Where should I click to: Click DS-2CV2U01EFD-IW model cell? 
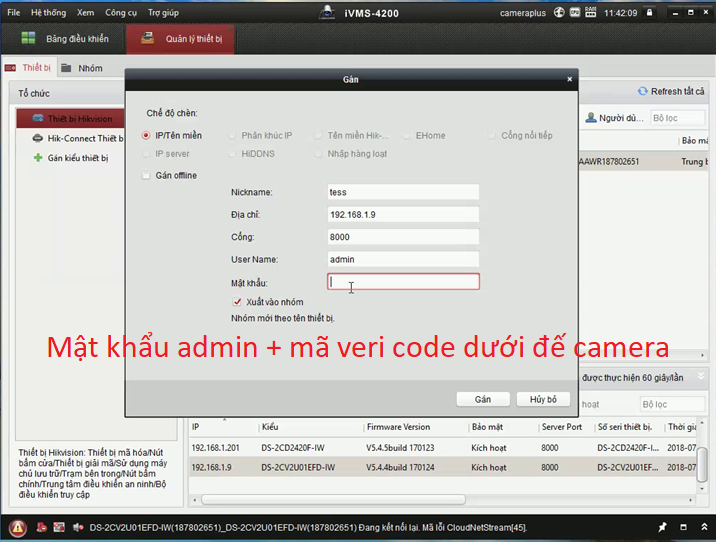click(x=298, y=467)
